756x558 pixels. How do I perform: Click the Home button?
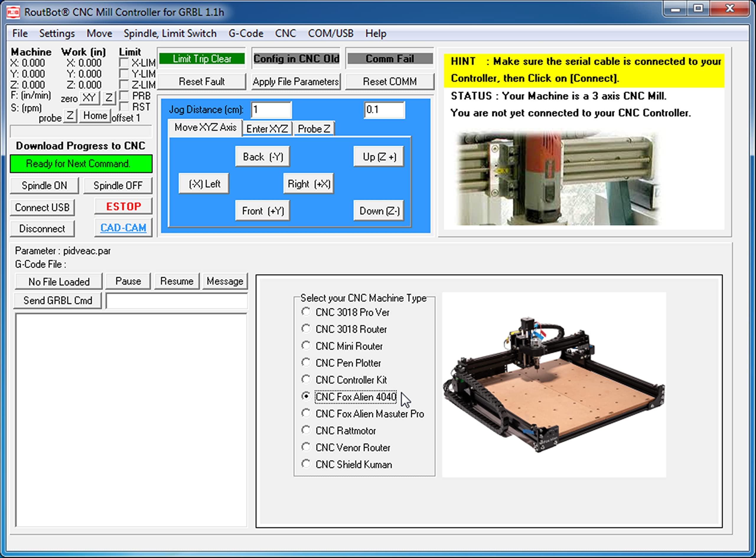click(95, 116)
